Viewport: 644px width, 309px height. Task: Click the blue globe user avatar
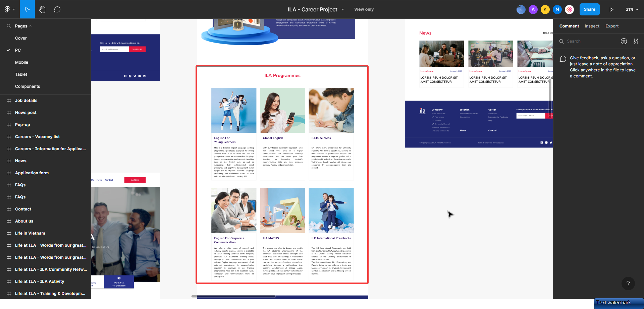click(x=521, y=9)
